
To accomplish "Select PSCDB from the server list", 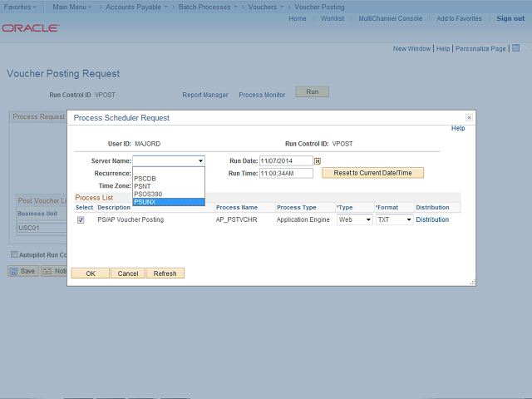I will point(169,179).
